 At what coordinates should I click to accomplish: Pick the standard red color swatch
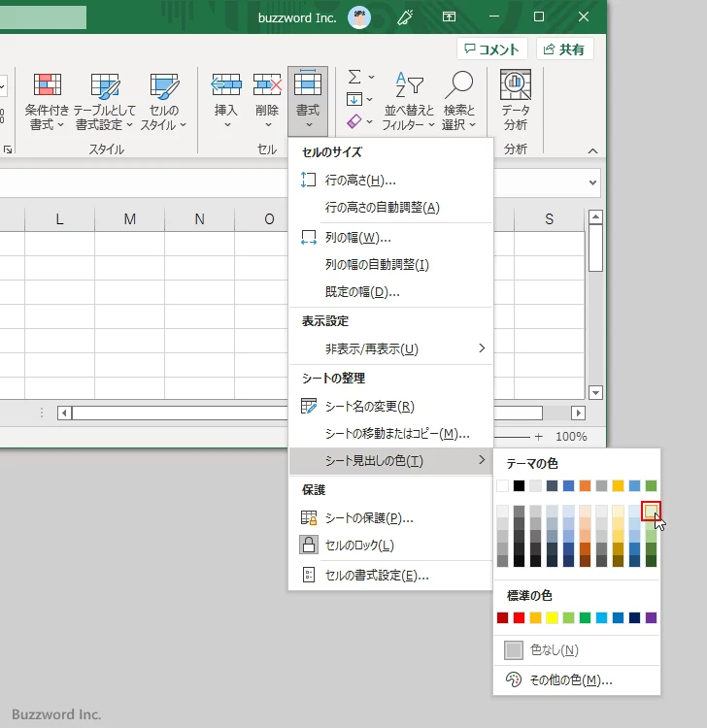(x=519, y=618)
